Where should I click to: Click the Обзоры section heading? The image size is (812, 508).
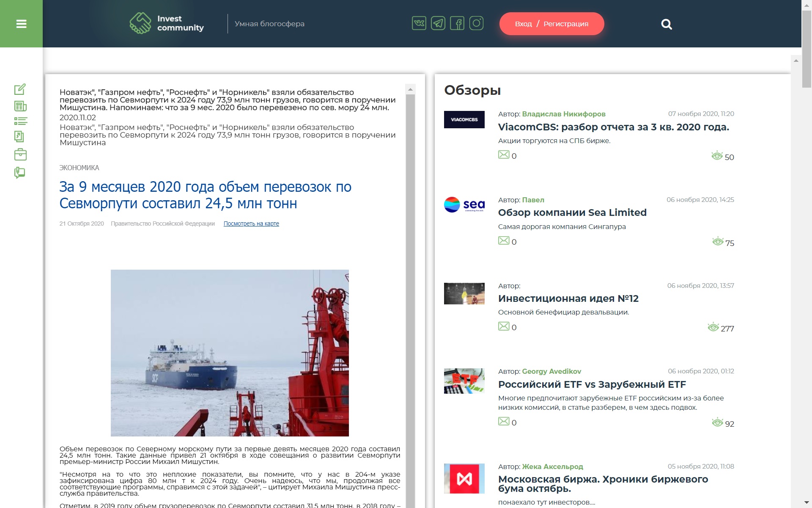[x=472, y=90]
